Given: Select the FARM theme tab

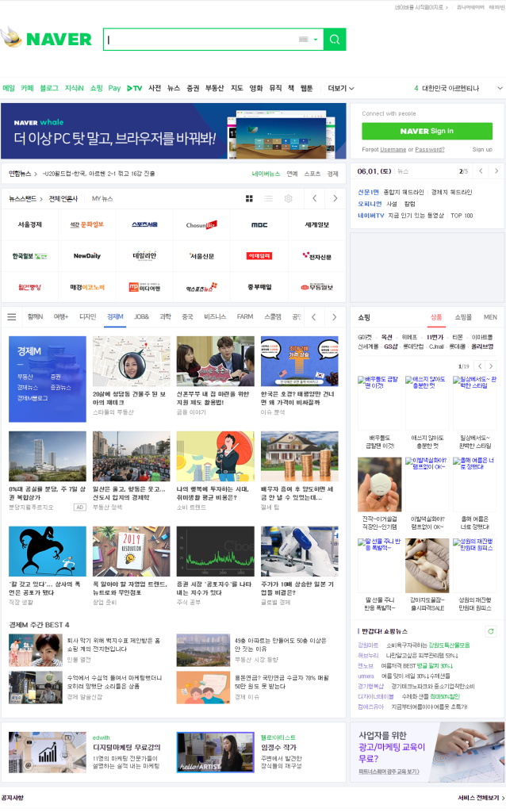Looking at the screenshot, I should (x=245, y=317).
